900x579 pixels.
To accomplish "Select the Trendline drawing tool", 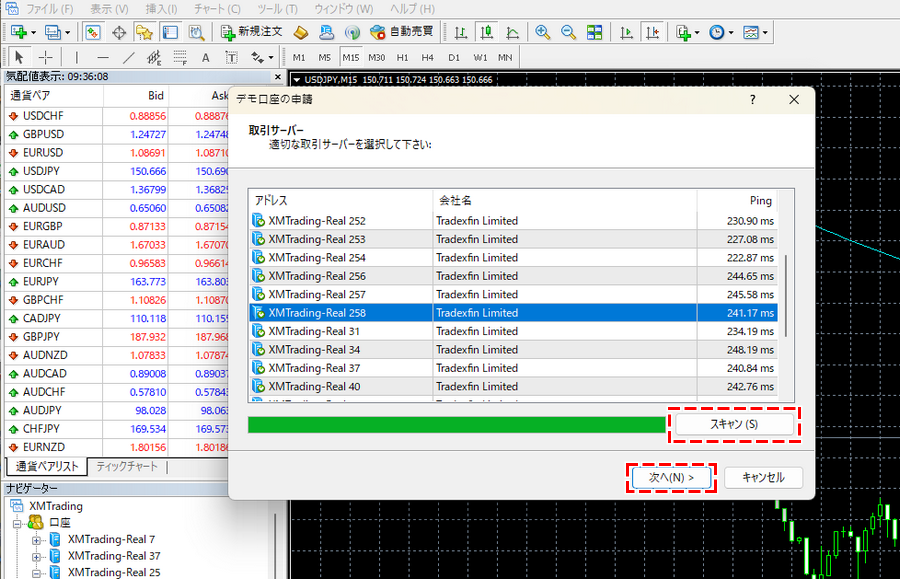I will pyautogui.click(x=129, y=57).
